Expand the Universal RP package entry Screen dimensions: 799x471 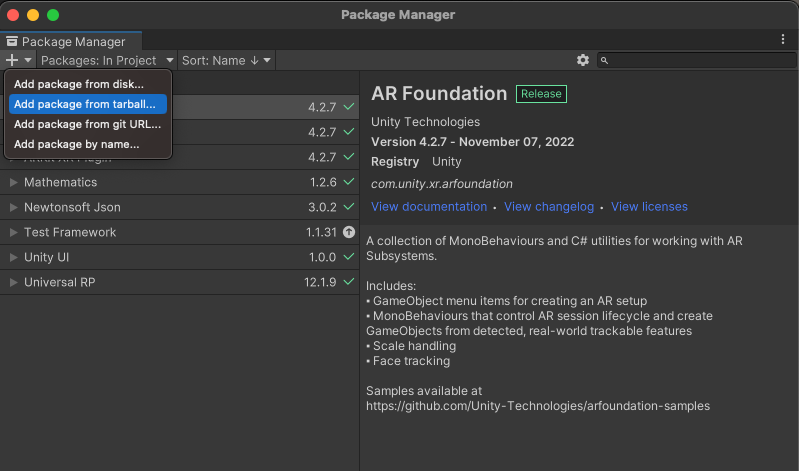click(14, 282)
